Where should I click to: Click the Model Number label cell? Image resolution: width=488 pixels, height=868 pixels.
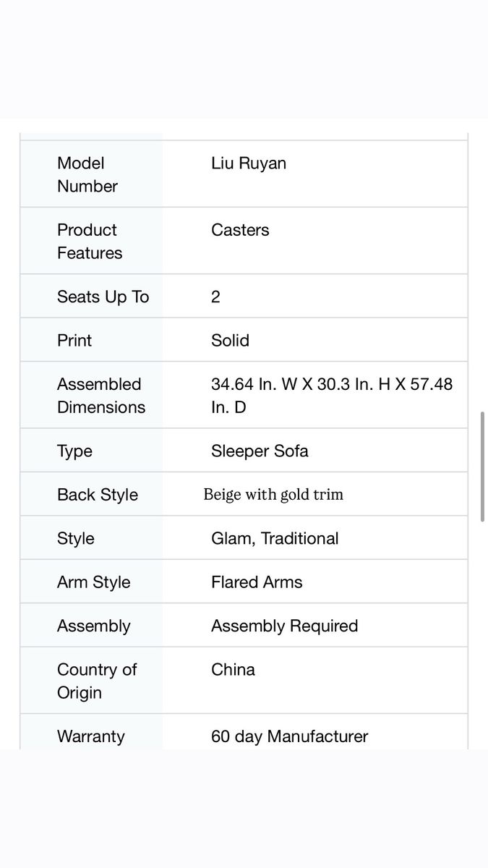pyautogui.click(x=91, y=174)
